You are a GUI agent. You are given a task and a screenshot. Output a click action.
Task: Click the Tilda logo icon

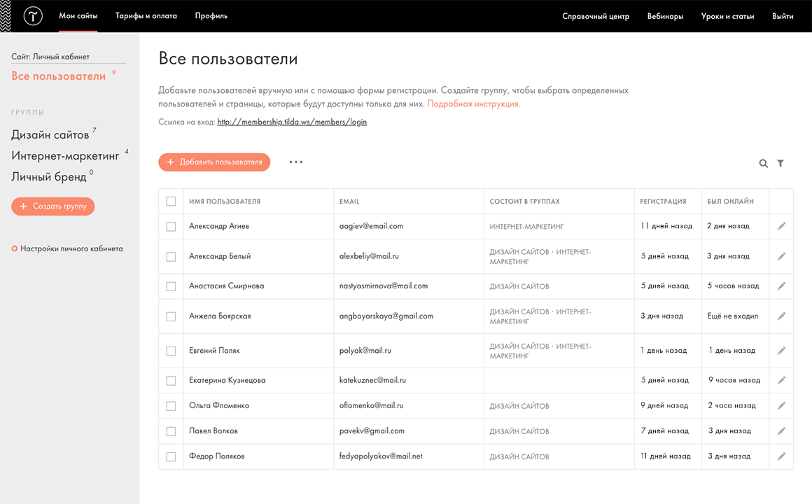click(33, 16)
